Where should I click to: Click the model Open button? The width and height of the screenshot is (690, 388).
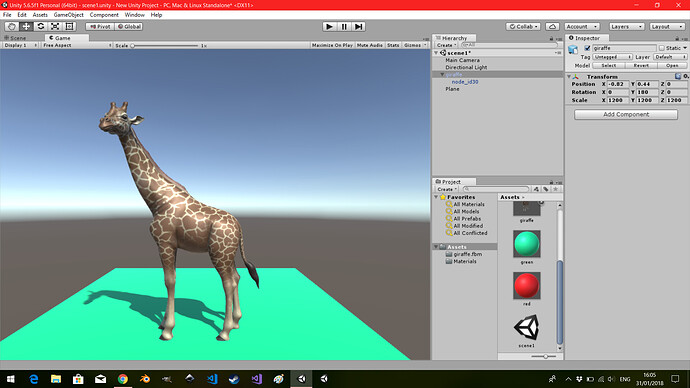(672, 66)
